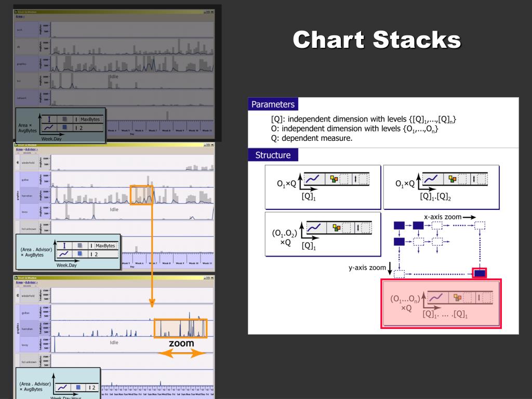Select the line mark icon in the bottom window legend
Viewport: 532px width, 399px height.
click(x=62, y=388)
